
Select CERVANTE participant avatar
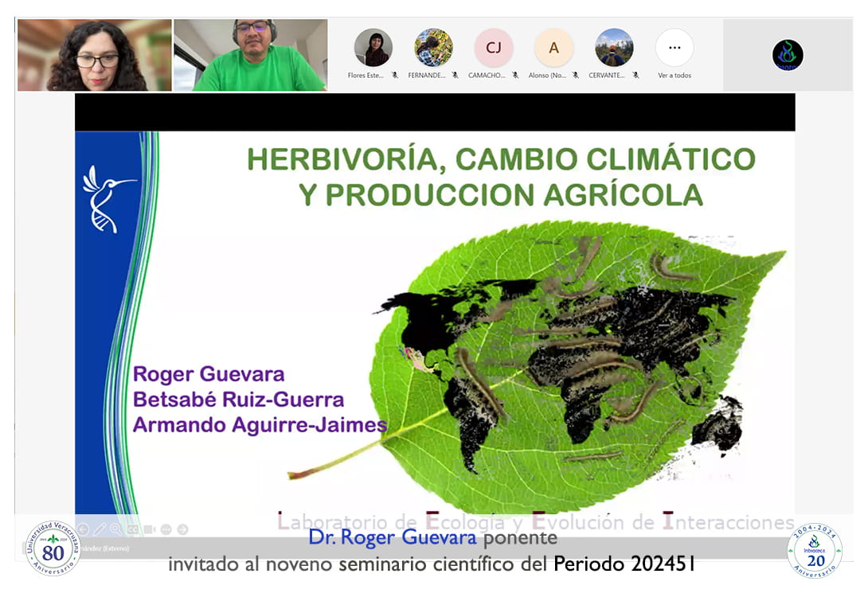click(x=614, y=48)
